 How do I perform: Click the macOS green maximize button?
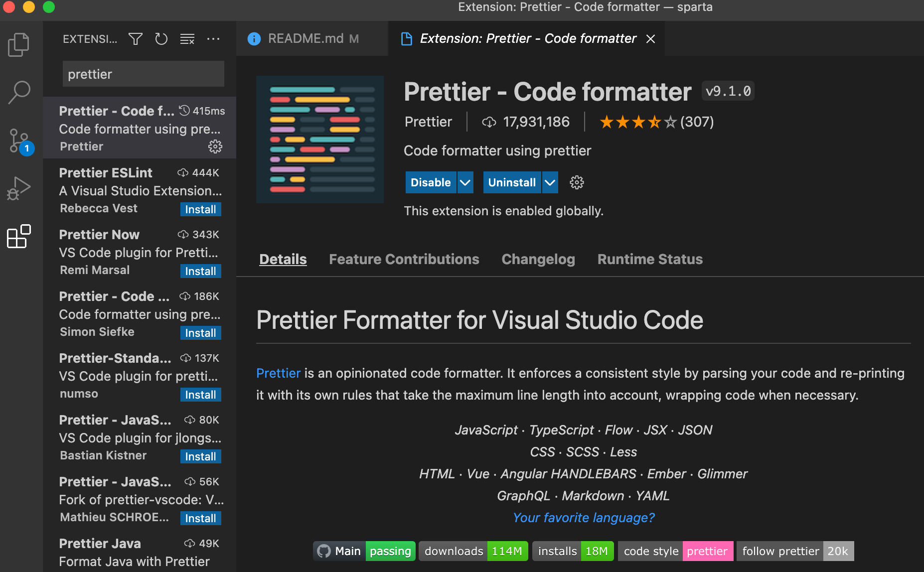coord(49,7)
